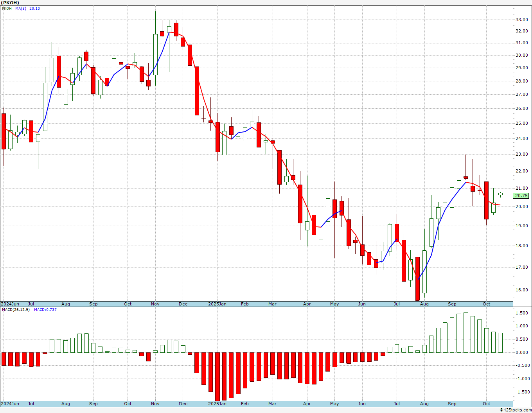Click the 22.00 price axis label

[521, 171]
